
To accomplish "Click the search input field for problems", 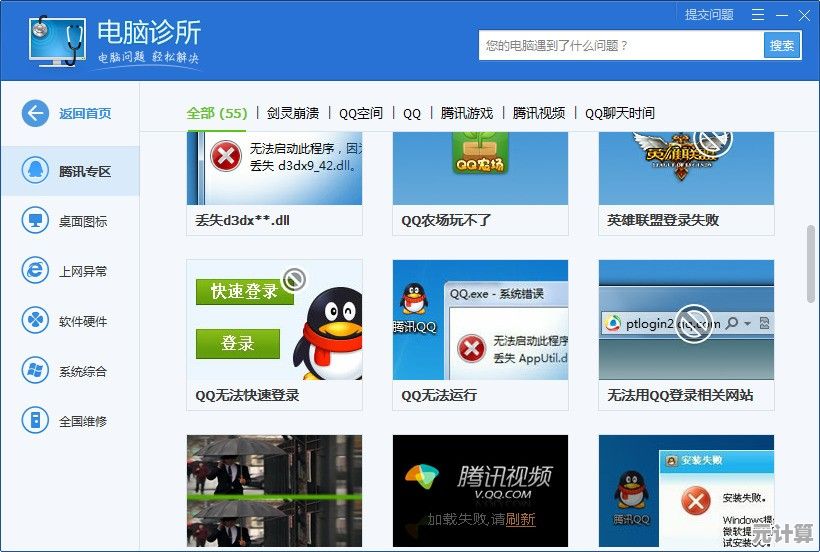I will (x=620, y=45).
